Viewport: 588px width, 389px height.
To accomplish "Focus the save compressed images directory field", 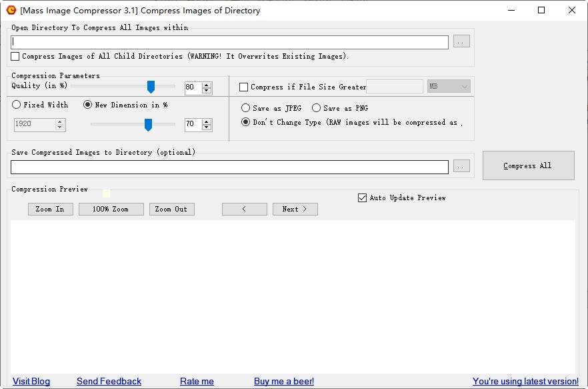I will [229, 167].
